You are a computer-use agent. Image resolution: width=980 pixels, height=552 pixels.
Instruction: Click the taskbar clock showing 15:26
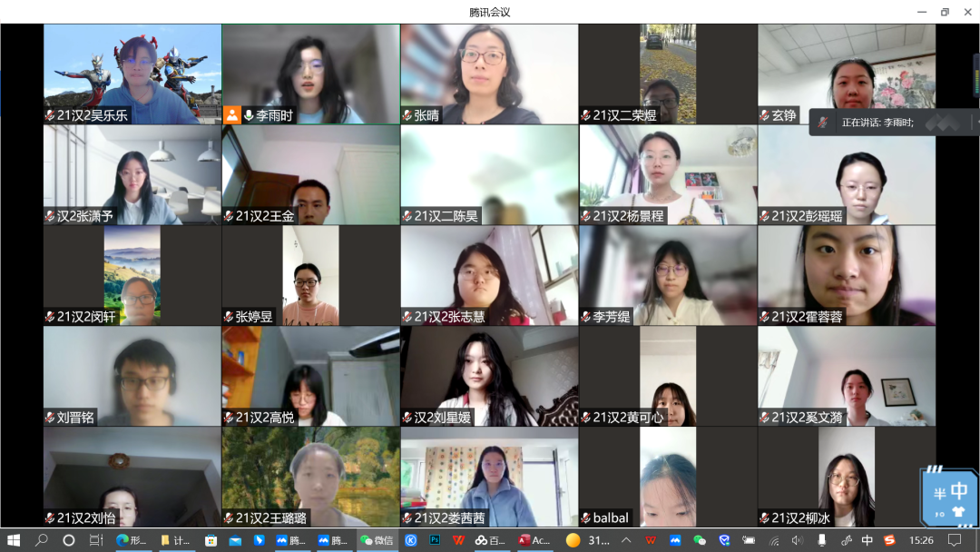(921, 540)
